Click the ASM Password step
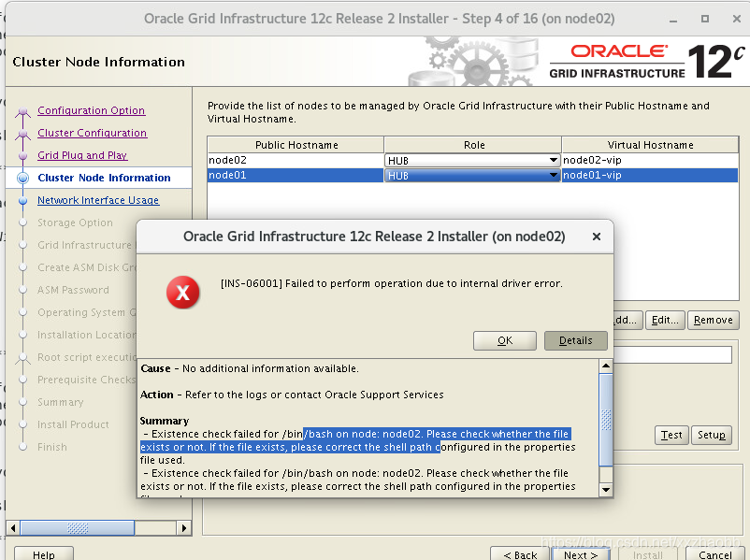The height and width of the screenshot is (560, 750). 73,290
